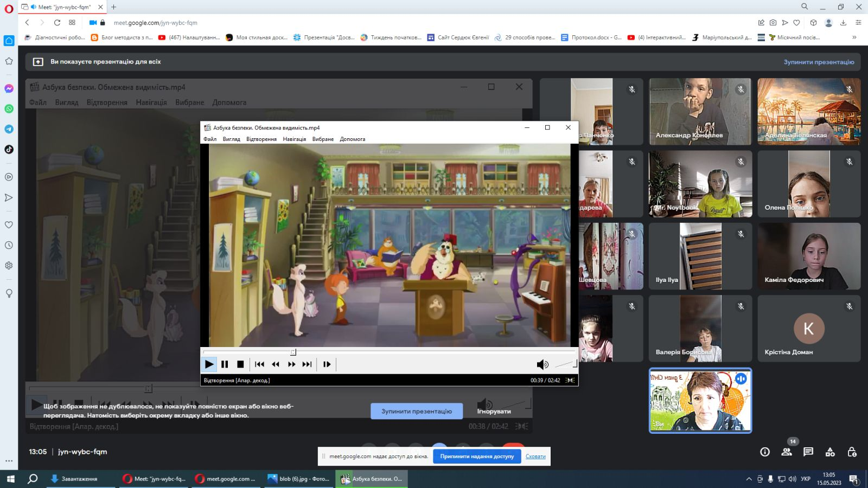868x488 pixels.
Task: Select Каміла Федорович's video tile
Action: [x=809, y=256]
